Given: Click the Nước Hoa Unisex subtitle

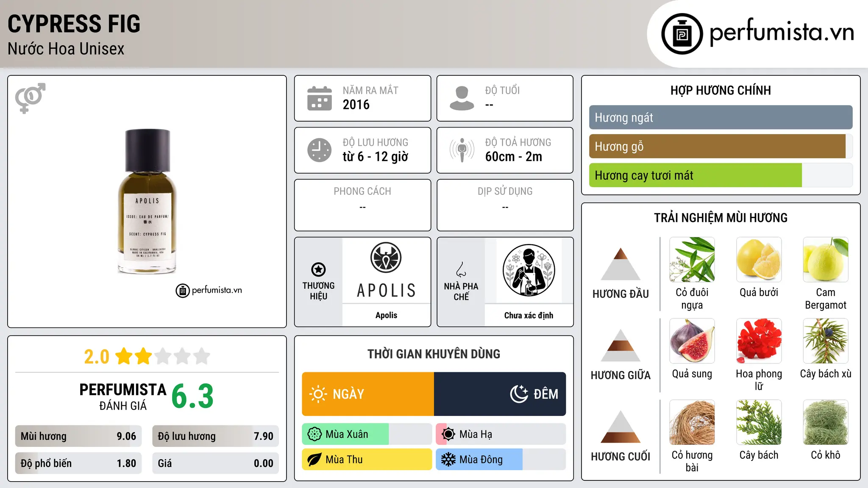Looking at the screenshot, I should [66, 49].
